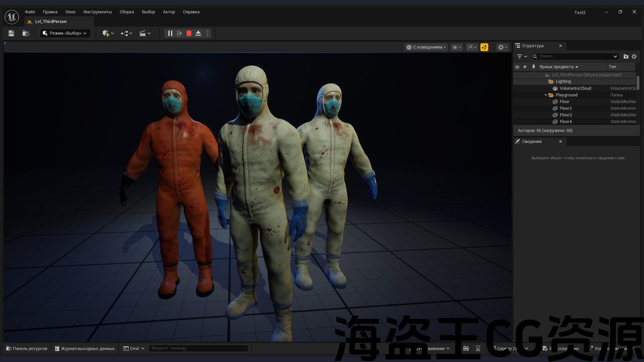
Task: Open the Панель ресурсов content drawer
Action: click(27, 348)
